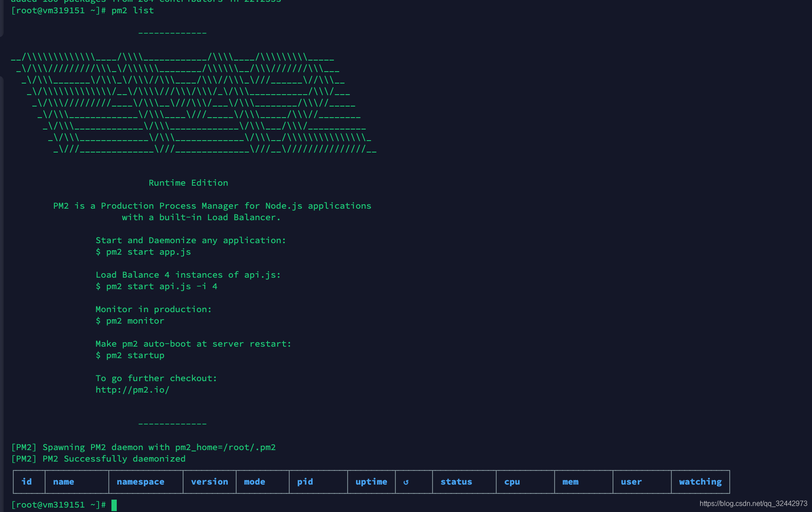Click the 'watching' column header
The height and width of the screenshot is (512, 812).
[x=701, y=482]
